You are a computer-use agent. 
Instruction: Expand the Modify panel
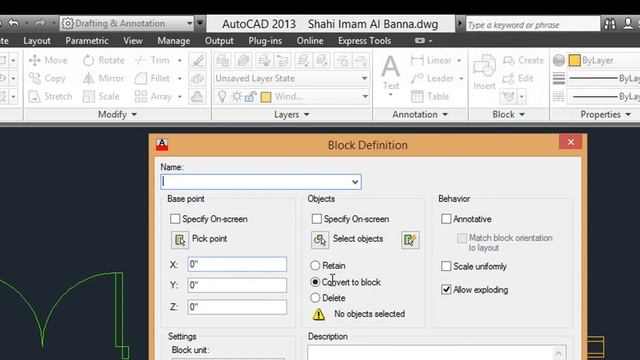[117, 115]
